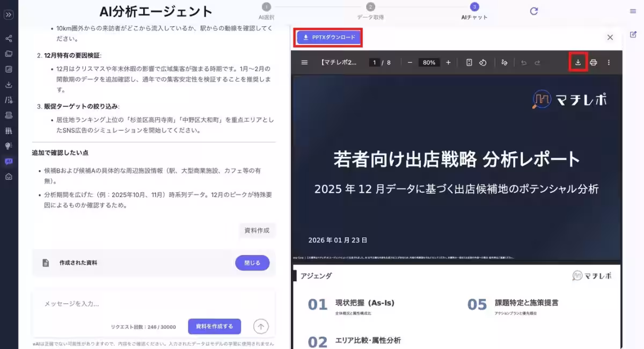
Task: Expand the left navigation with the chevron icon
Action: [x=8, y=15]
